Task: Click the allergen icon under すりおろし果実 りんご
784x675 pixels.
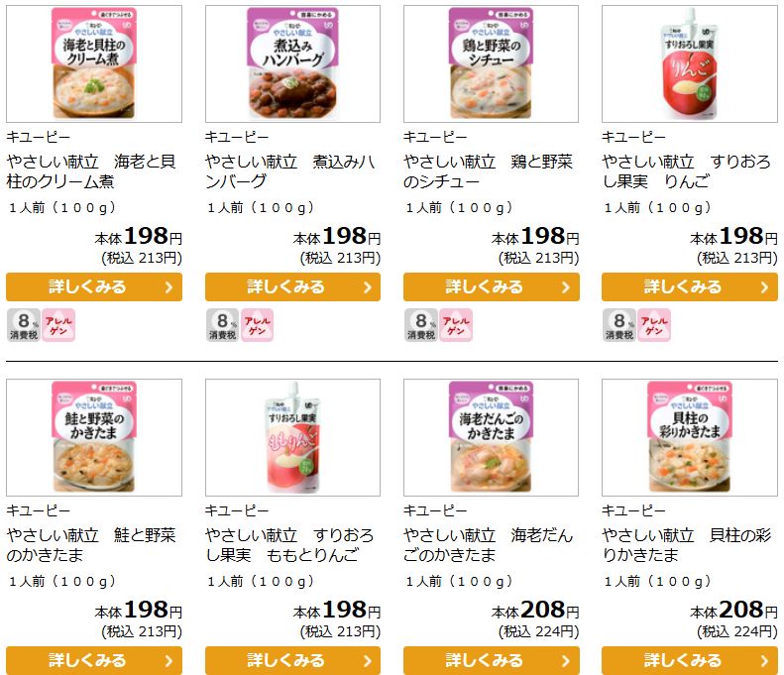Action: (x=654, y=325)
